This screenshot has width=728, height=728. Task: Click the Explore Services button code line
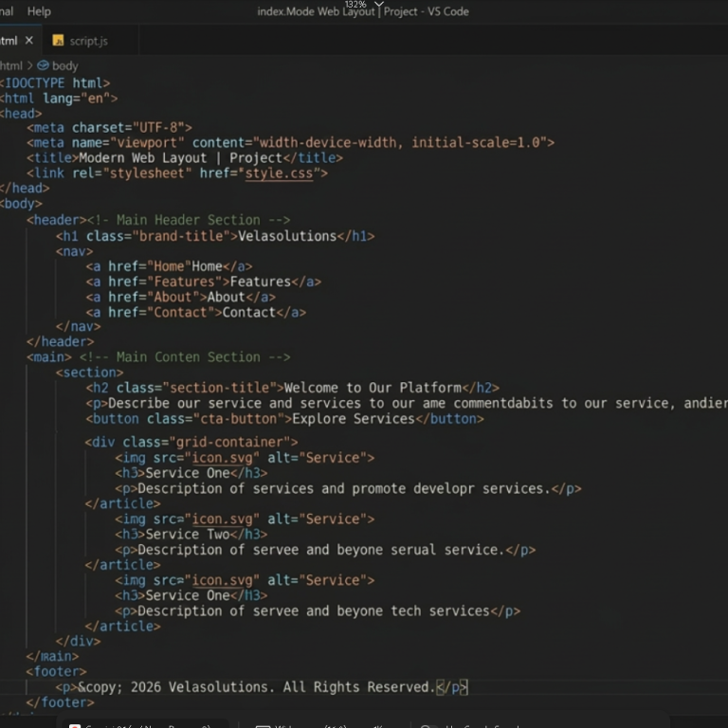tap(284, 419)
